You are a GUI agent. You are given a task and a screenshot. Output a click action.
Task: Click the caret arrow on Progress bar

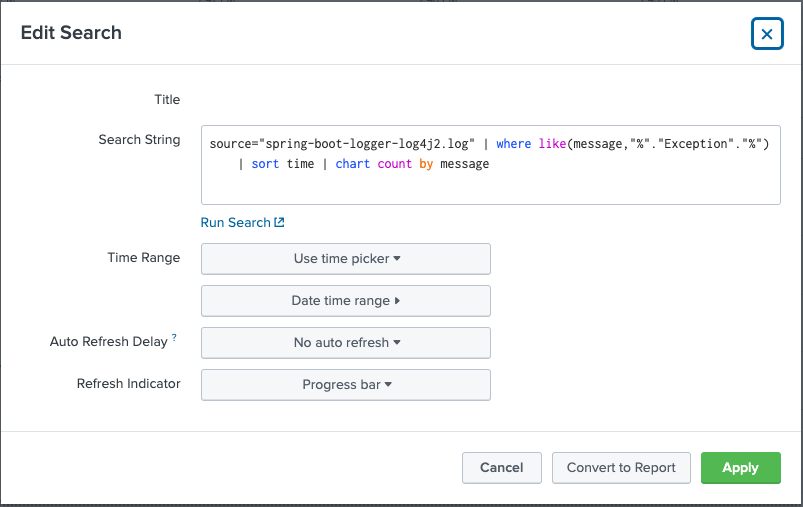[388, 384]
